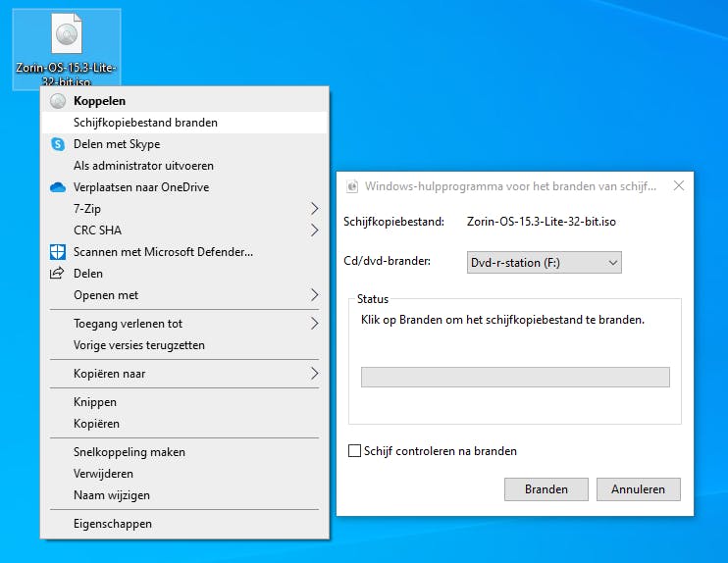Click the Cd/dvd-brander label
Image resolution: width=728 pixels, height=563 pixels.
[x=387, y=261]
